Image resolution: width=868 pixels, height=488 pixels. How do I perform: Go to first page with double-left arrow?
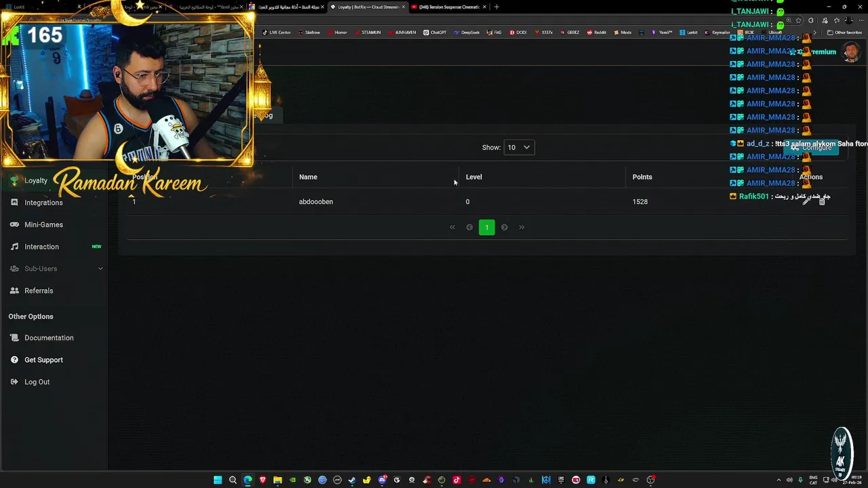point(452,227)
